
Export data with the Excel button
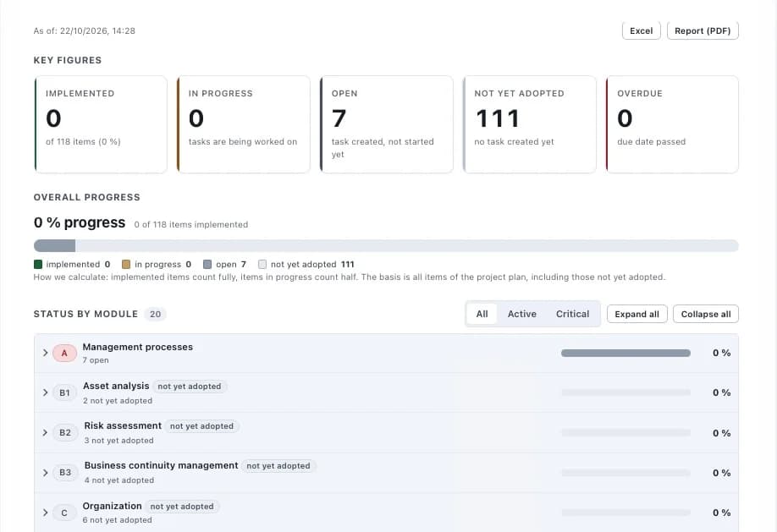coord(642,30)
